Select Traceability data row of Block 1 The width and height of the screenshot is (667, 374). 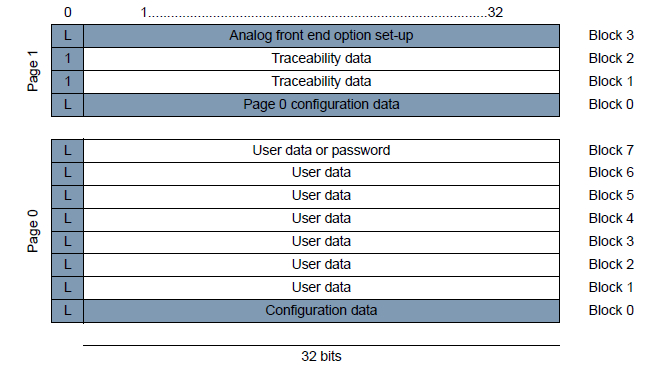pos(321,82)
